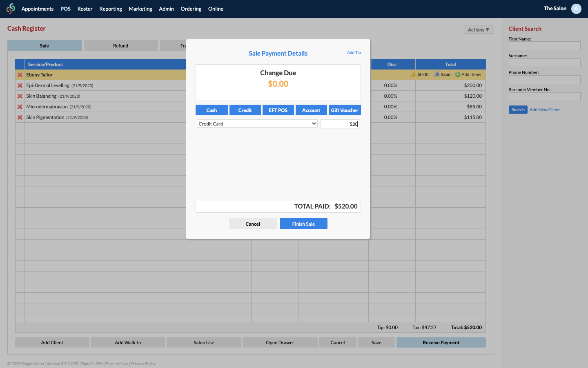Delete Skin Pigmentation line with red X

tap(20, 117)
